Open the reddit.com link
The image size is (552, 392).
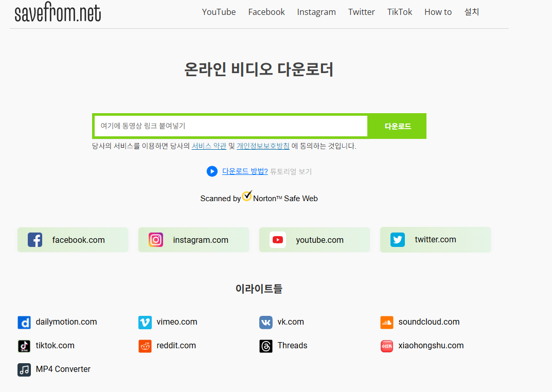[x=176, y=346]
